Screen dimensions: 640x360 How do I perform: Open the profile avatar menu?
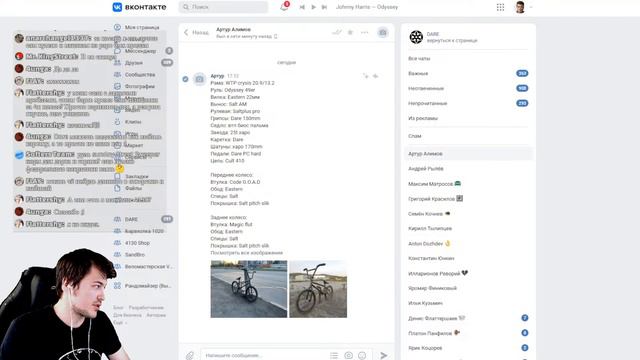point(520,7)
